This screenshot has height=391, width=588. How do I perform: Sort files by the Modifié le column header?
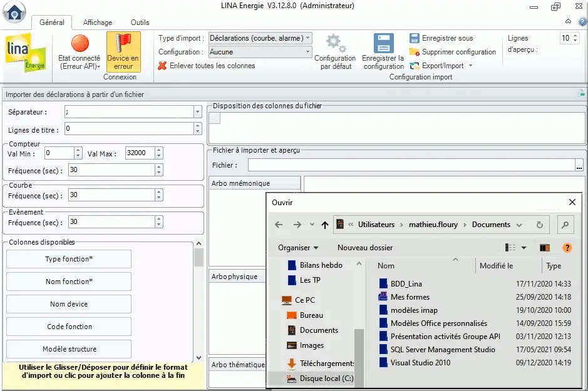(x=496, y=265)
